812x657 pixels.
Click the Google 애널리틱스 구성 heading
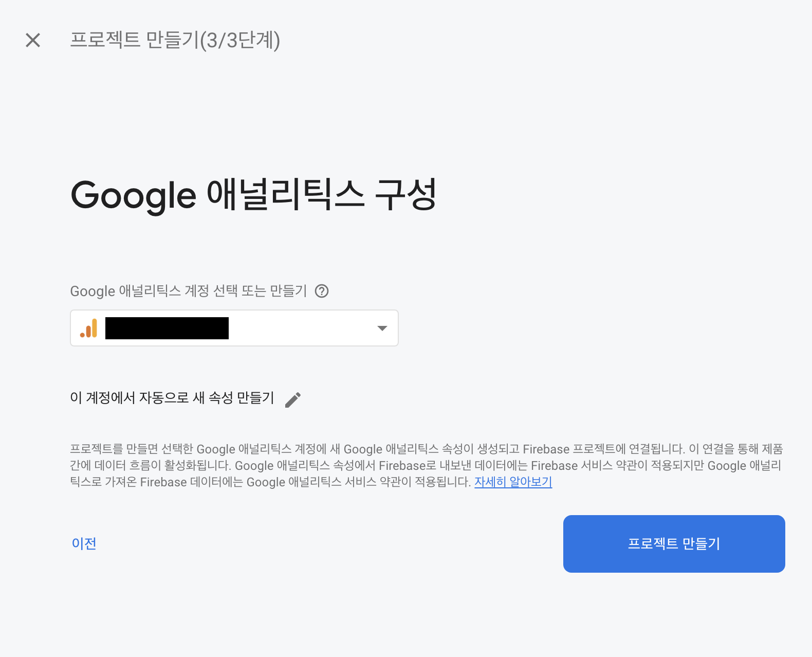pyautogui.click(x=253, y=195)
